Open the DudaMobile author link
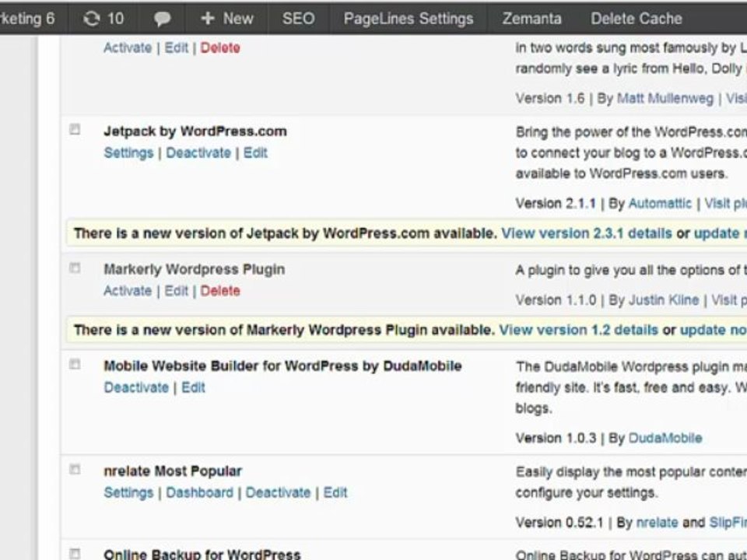Image resolution: width=747 pixels, height=560 pixels. pos(665,438)
